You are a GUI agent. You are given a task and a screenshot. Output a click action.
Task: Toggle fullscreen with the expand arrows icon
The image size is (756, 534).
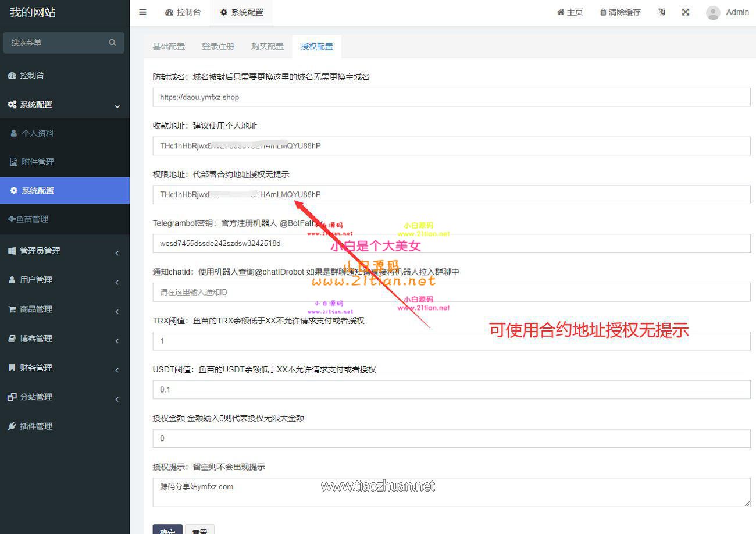pyautogui.click(x=686, y=12)
